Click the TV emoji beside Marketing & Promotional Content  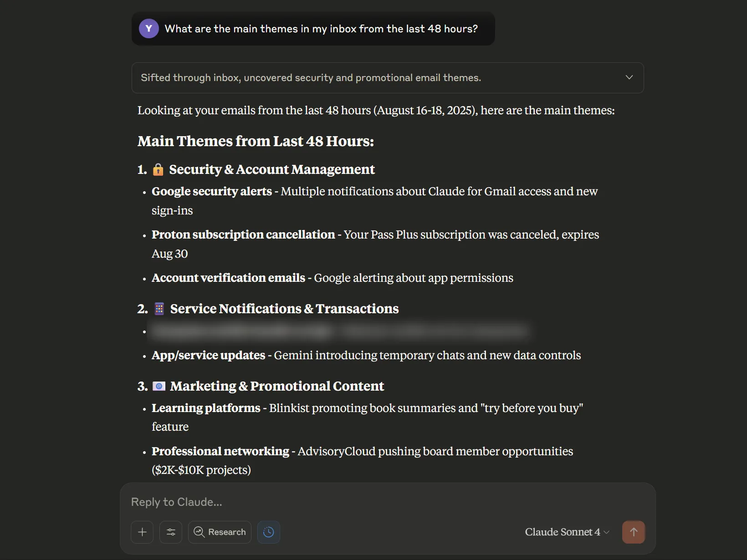[x=159, y=386]
